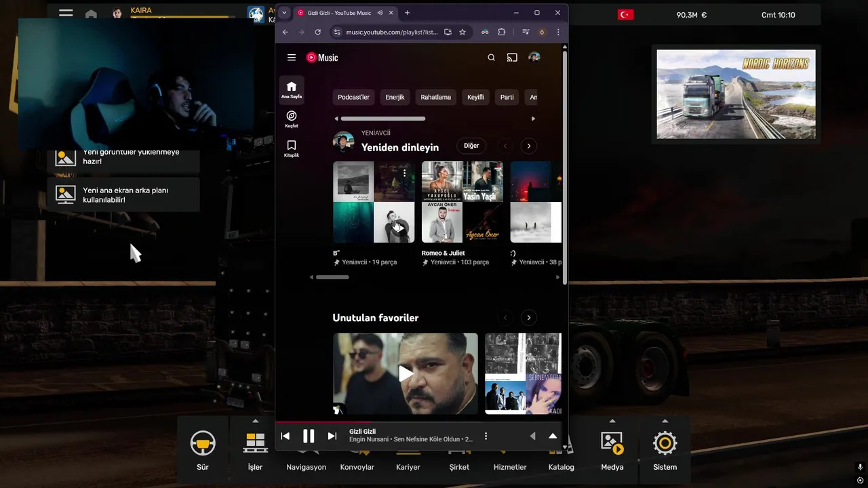The image size is (868, 488).
Task: Click the YouTube Music logo
Action: 322,58
